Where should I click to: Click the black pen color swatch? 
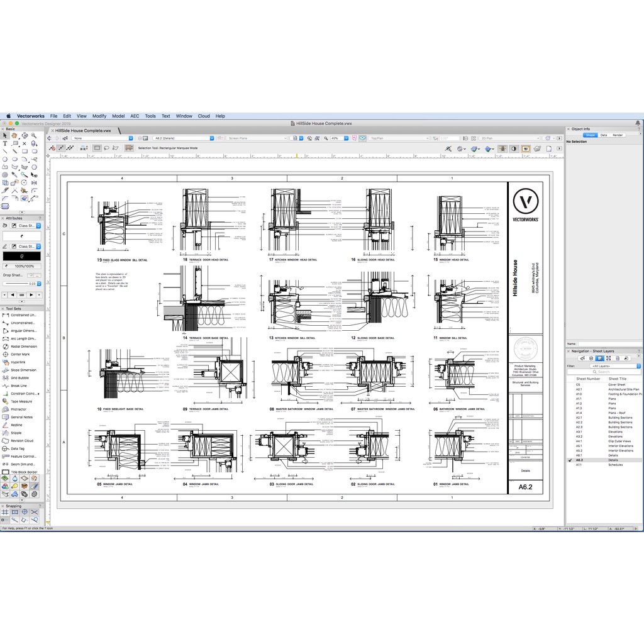(x=21, y=256)
